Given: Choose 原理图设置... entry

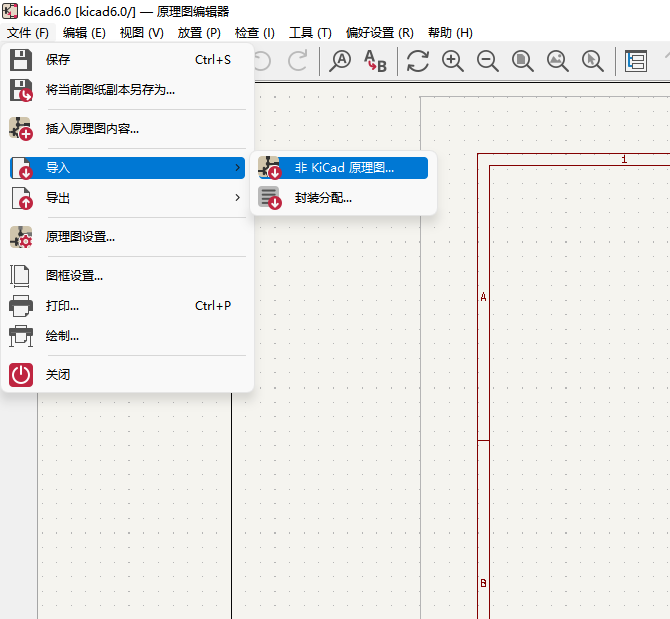Looking at the screenshot, I should (x=127, y=237).
